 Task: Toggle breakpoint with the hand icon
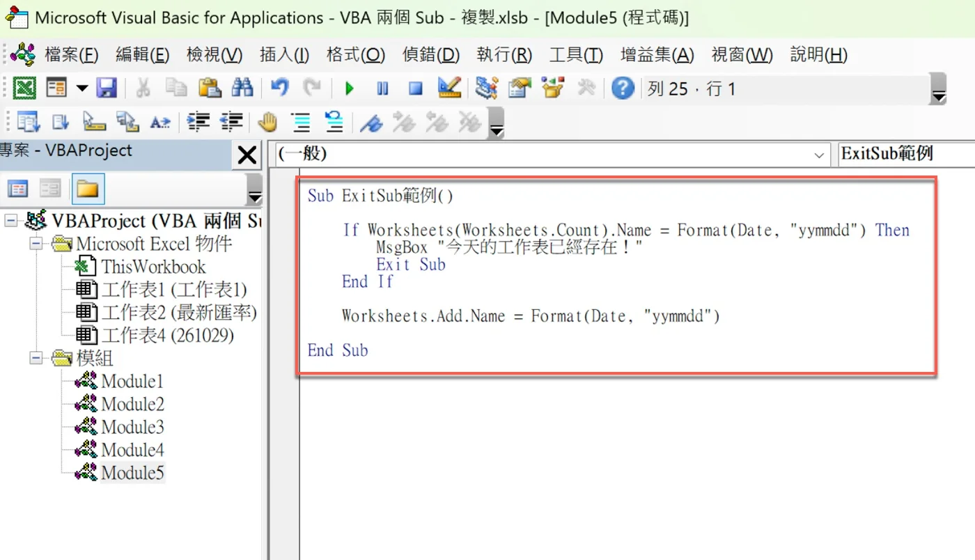click(267, 123)
